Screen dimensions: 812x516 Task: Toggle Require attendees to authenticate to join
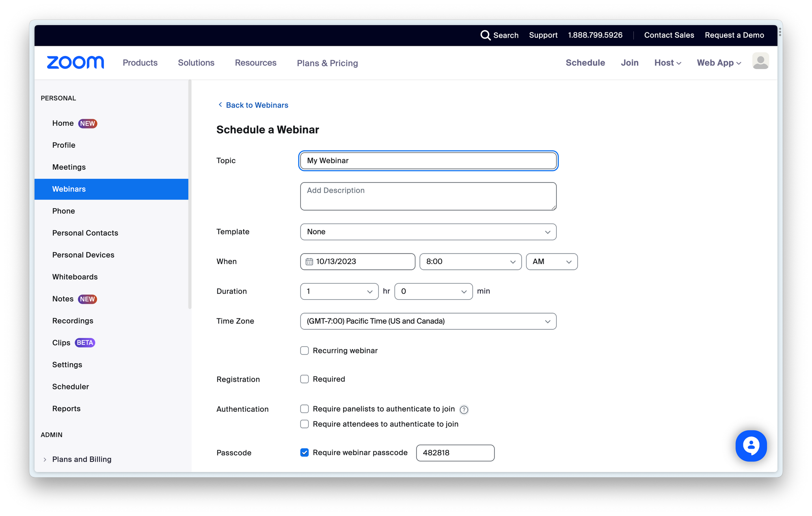(304, 424)
